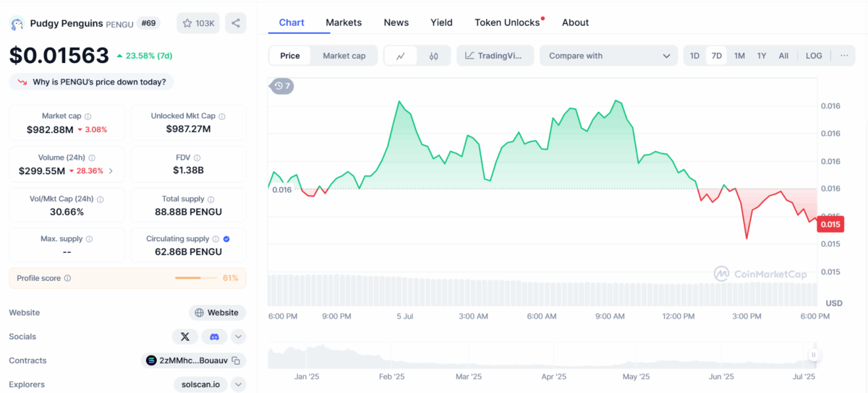Expand more Explorers chevron
The width and height of the screenshot is (868, 393).
(x=239, y=384)
